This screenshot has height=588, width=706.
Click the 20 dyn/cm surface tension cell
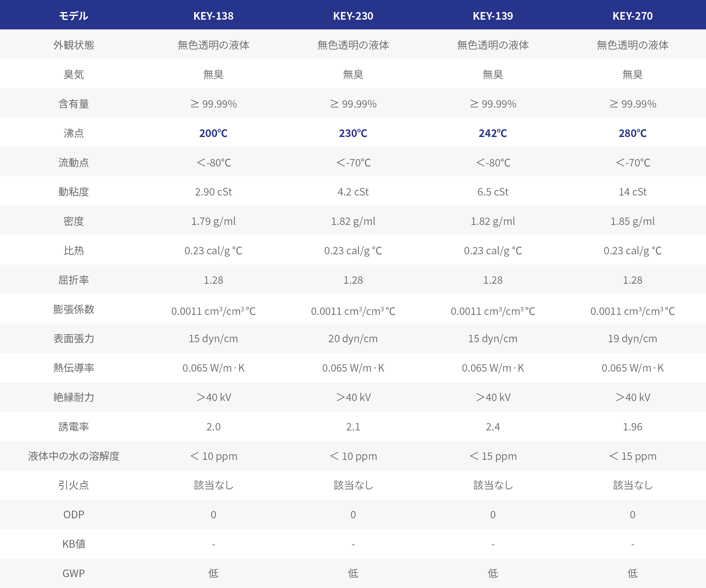coord(353,339)
